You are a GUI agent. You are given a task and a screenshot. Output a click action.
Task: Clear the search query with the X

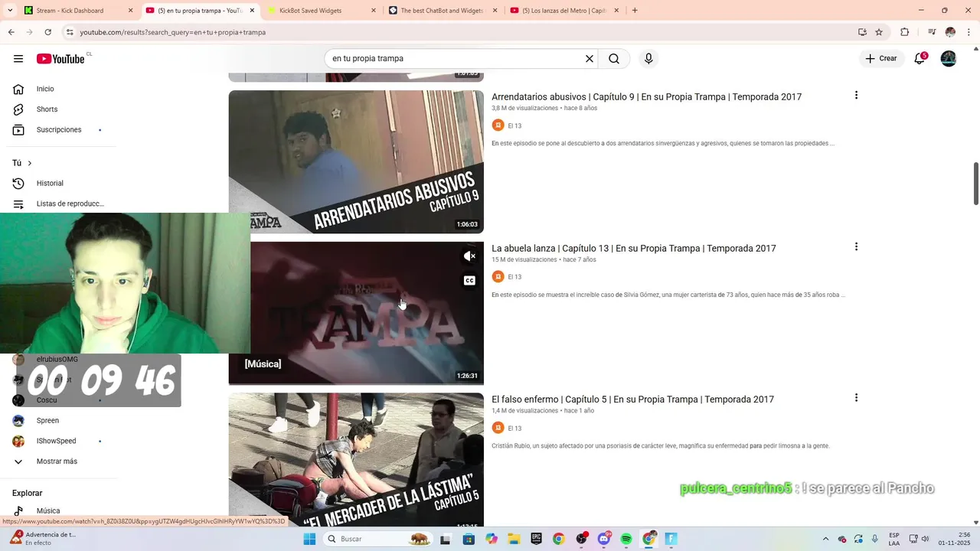pyautogui.click(x=590, y=59)
